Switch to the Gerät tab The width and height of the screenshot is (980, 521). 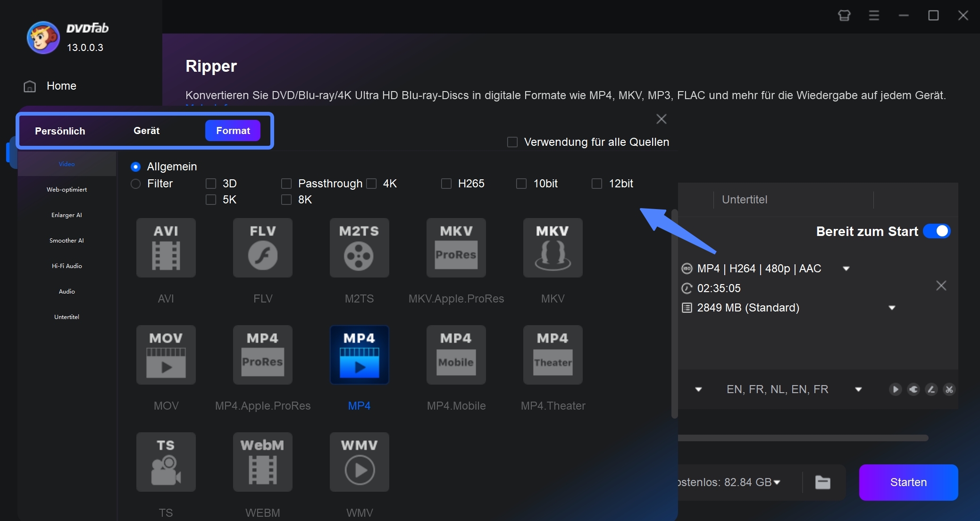coord(146,130)
